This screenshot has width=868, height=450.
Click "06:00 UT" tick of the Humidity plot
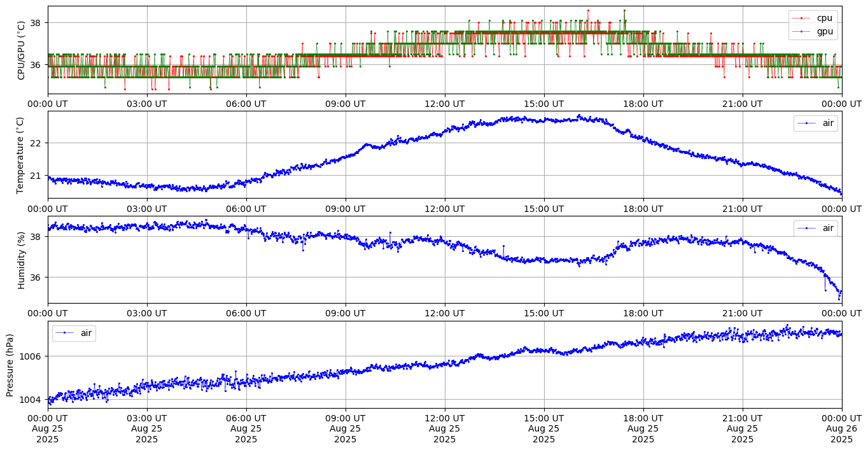tap(246, 314)
